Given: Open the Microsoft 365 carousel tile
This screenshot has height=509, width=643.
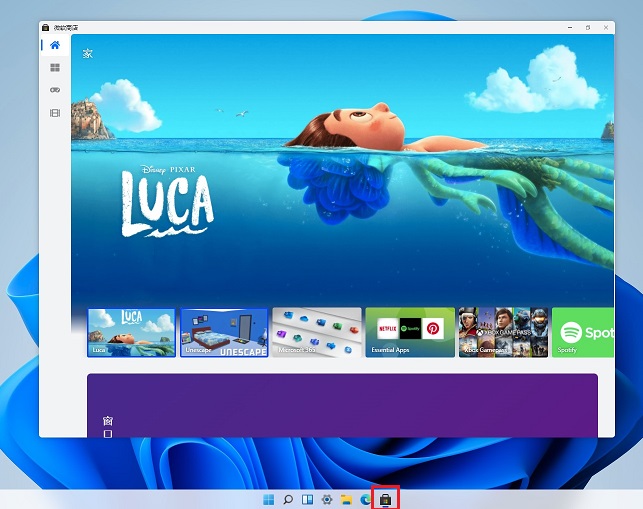Looking at the screenshot, I should click(316, 332).
